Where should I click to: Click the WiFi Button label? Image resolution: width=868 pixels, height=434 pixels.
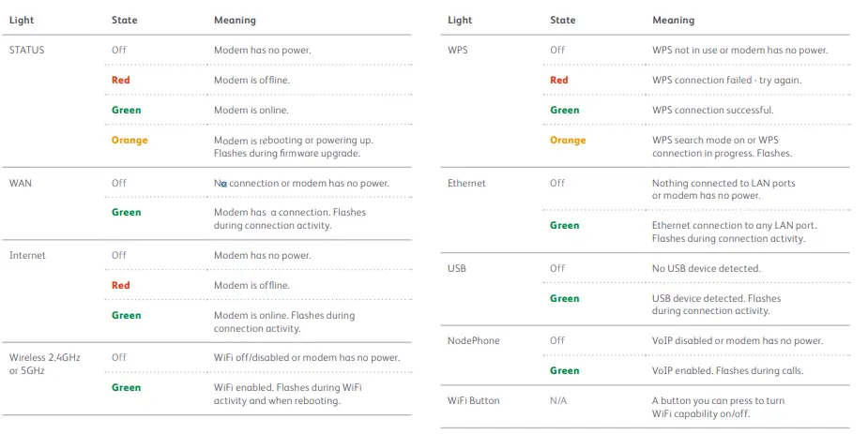pos(474,400)
